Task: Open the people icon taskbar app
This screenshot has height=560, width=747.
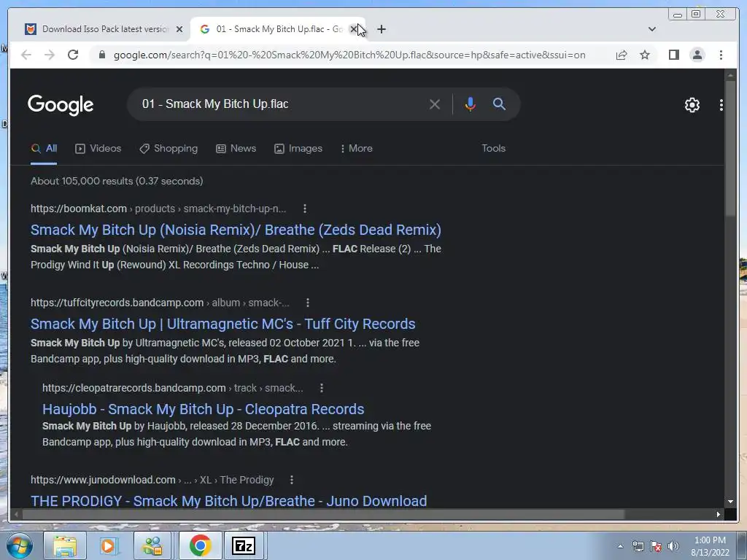Action: pyautogui.click(x=152, y=545)
